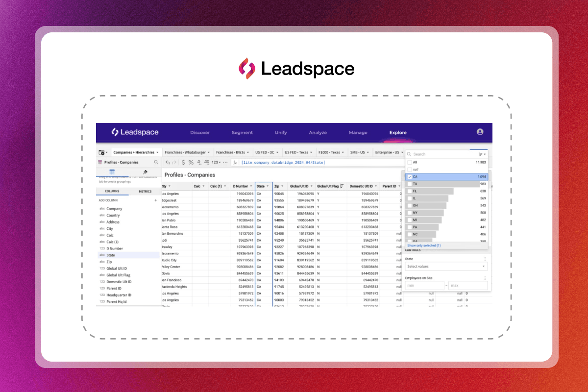Switch to F1000 - Texas tab
The height and width of the screenshot is (392, 588).
[331, 152]
